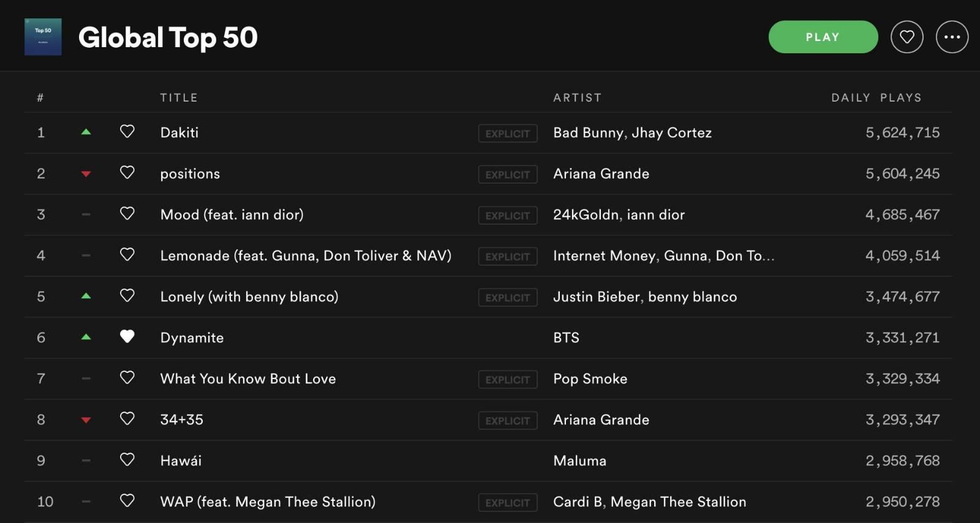980x523 pixels.
Task: Open the BTS artist link
Action: point(566,338)
